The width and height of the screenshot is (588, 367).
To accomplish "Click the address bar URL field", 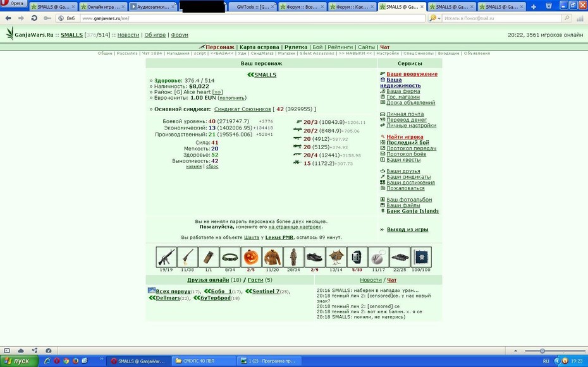I will [x=252, y=18].
